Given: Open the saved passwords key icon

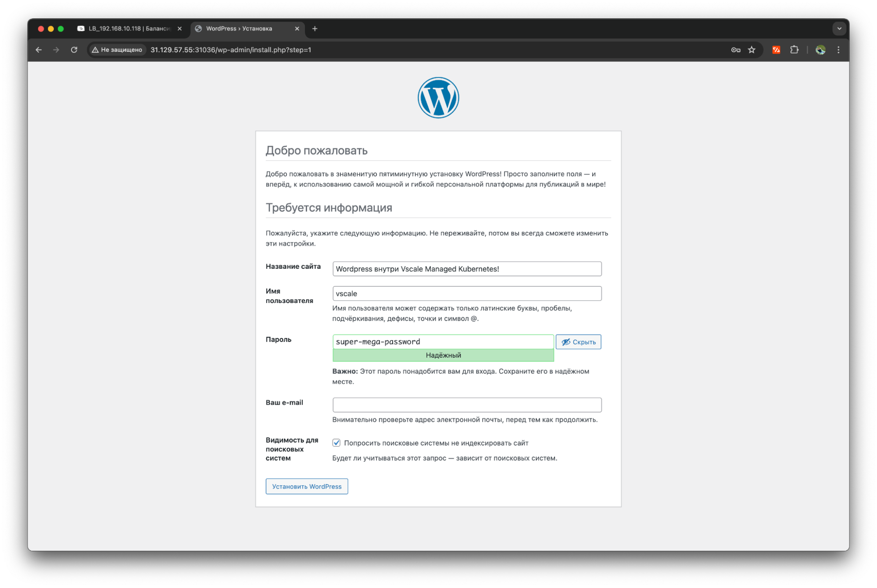Looking at the screenshot, I should tap(736, 50).
